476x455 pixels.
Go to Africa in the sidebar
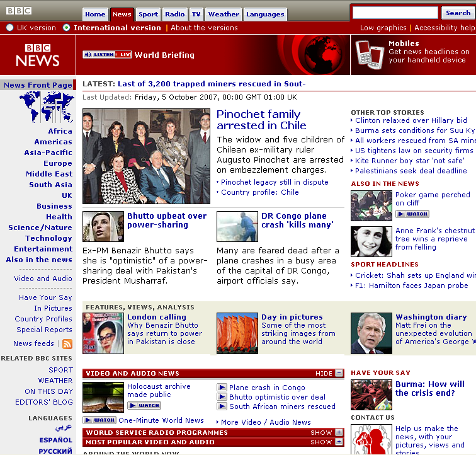(60, 131)
